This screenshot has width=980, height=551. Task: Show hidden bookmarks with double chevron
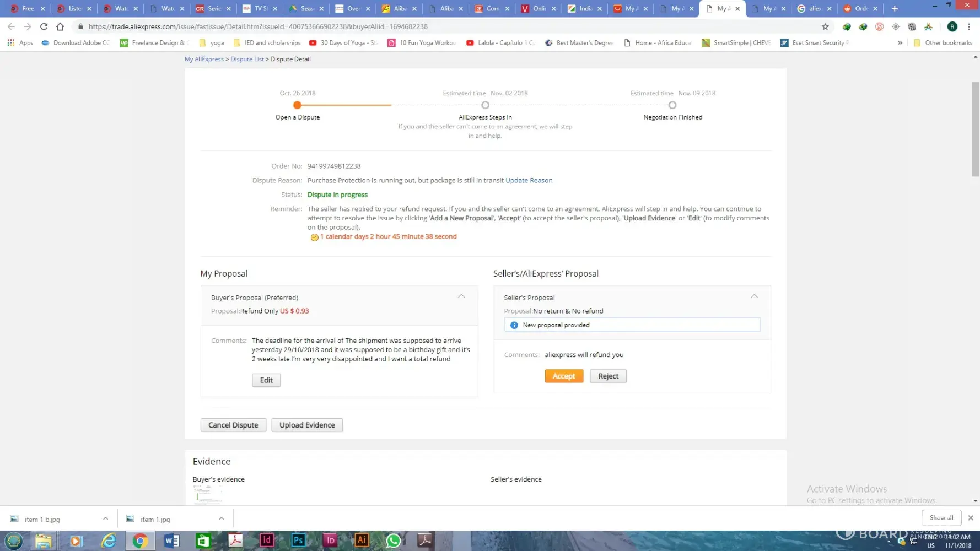pyautogui.click(x=900, y=42)
